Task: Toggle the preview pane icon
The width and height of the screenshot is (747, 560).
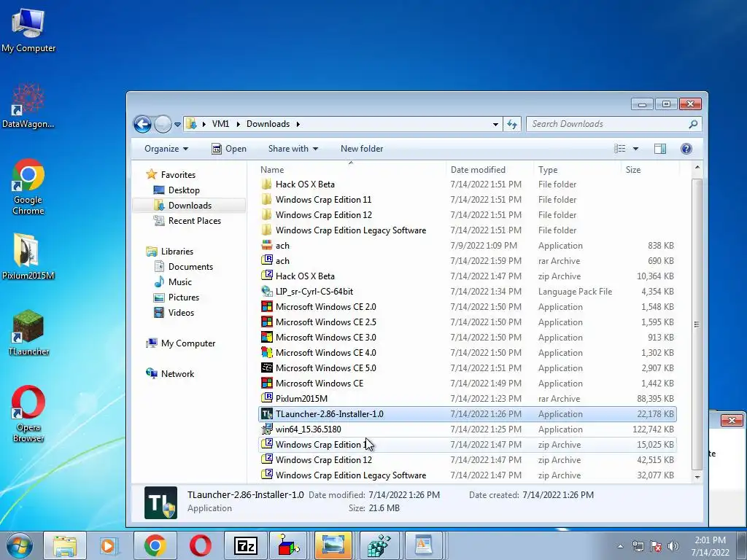Action: point(659,149)
